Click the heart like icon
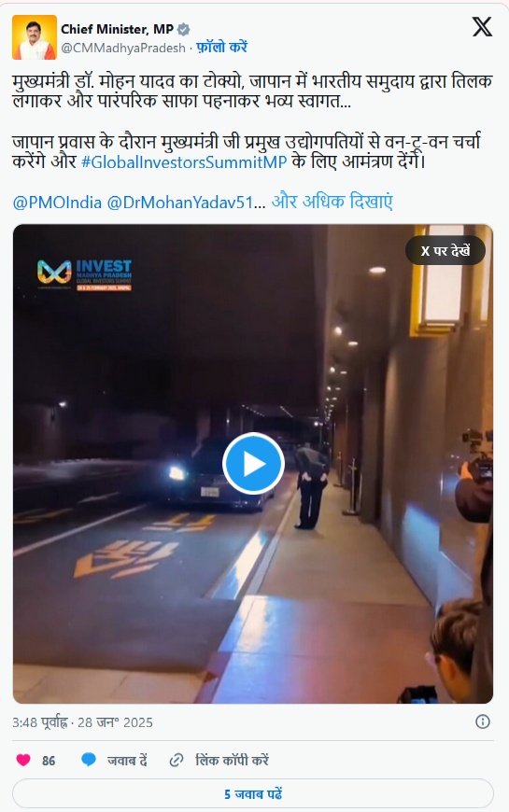Viewport: 509px width, 812px height. tap(23, 760)
